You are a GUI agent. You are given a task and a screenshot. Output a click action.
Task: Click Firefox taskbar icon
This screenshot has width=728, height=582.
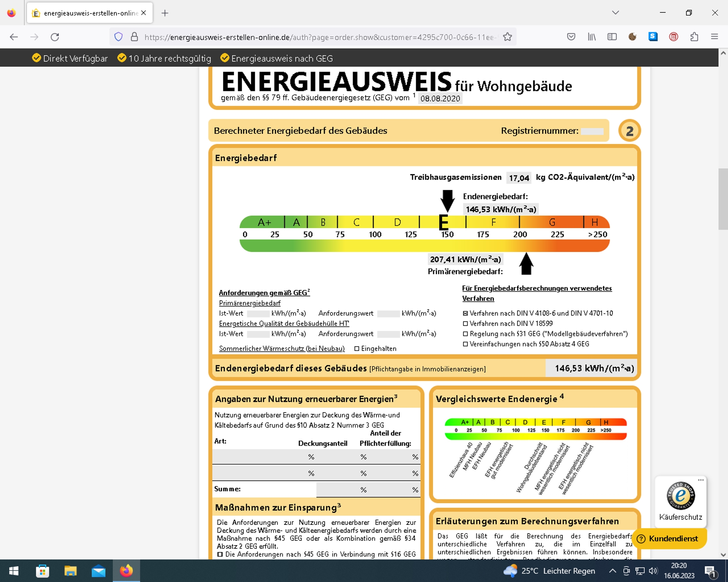tap(126, 571)
